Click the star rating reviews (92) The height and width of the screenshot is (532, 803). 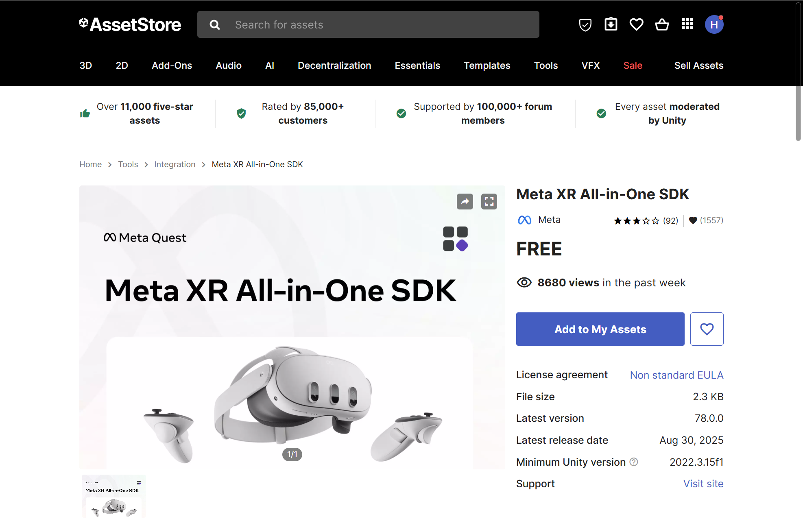click(x=645, y=220)
